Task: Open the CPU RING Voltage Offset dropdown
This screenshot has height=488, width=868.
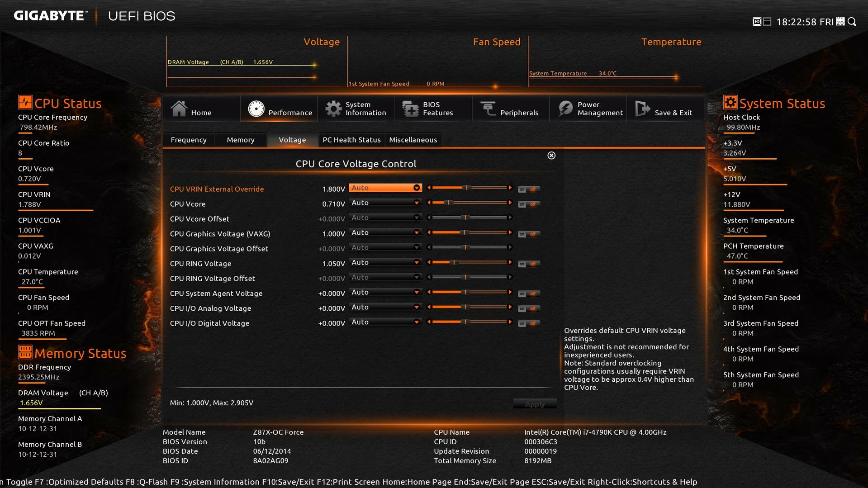Action: 385,277
